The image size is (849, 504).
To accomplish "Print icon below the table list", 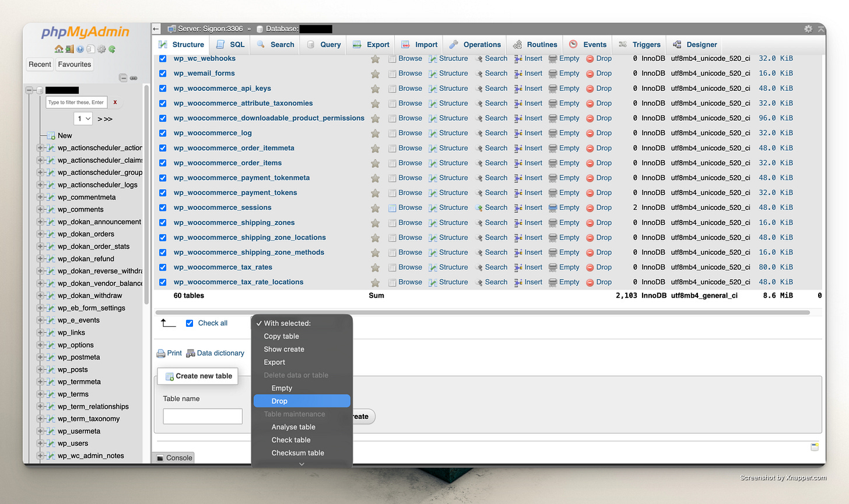I will tap(161, 353).
